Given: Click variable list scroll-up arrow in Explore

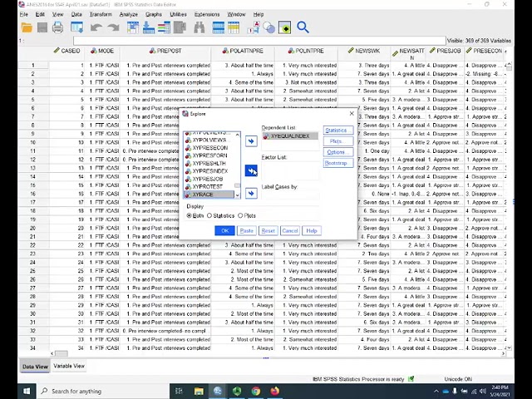Looking at the screenshot, I should [237, 135].
